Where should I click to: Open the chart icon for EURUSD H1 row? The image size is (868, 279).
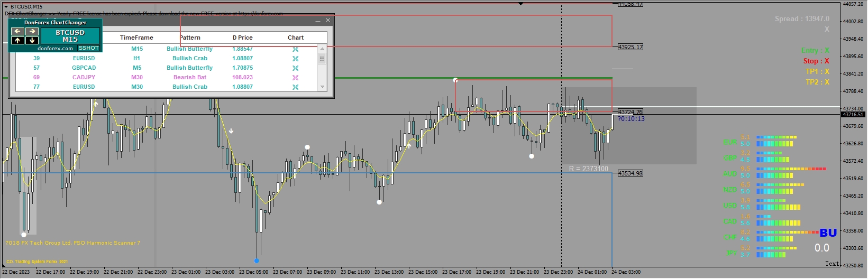click(x=296, y=59)
